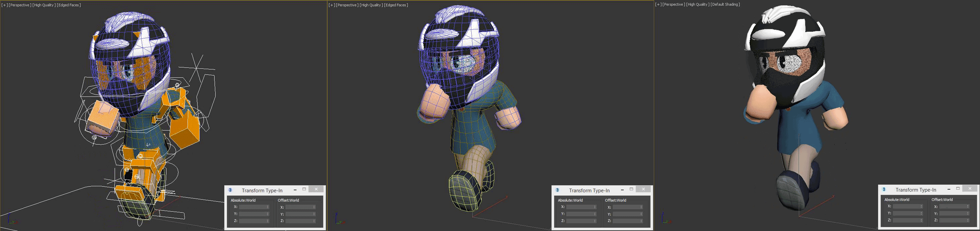
Task: Click Absolute Y spinner in bone-free Edged Faces dialog
Action: click(595, 214)
